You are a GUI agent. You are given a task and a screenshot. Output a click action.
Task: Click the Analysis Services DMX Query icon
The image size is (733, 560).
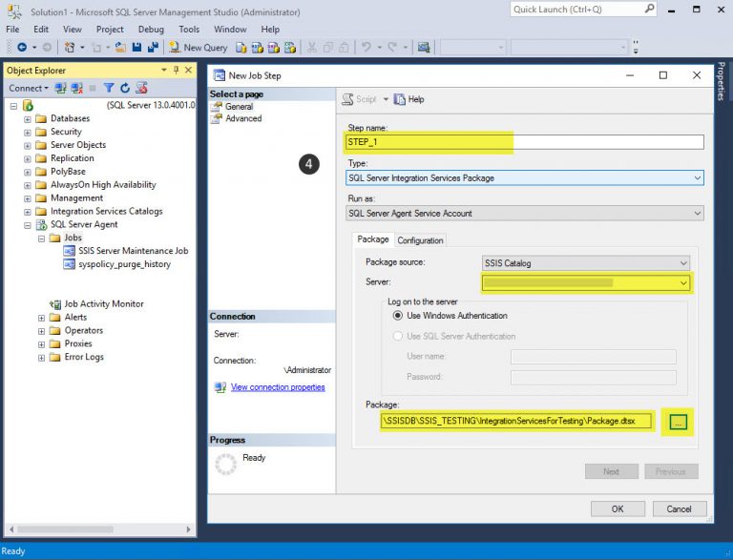point(274,47)
